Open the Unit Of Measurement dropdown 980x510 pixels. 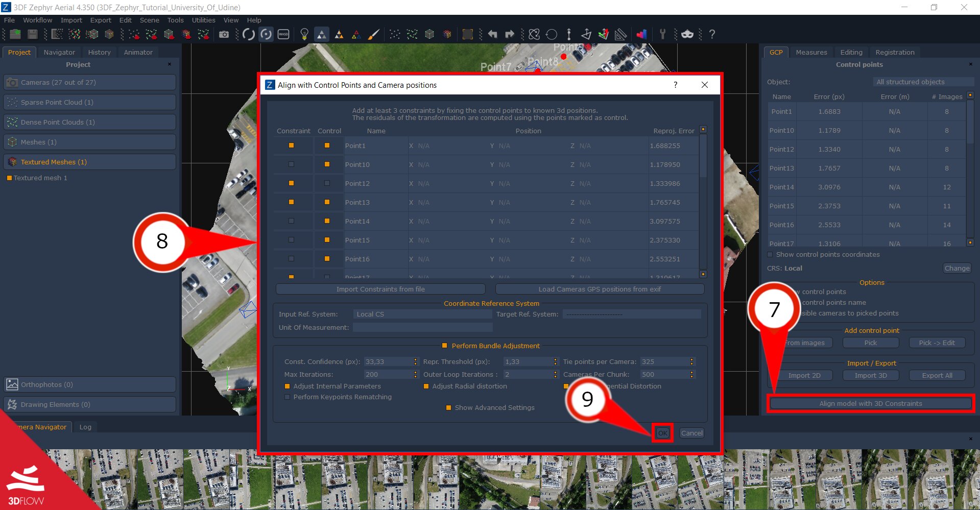(x=422, y=327)
